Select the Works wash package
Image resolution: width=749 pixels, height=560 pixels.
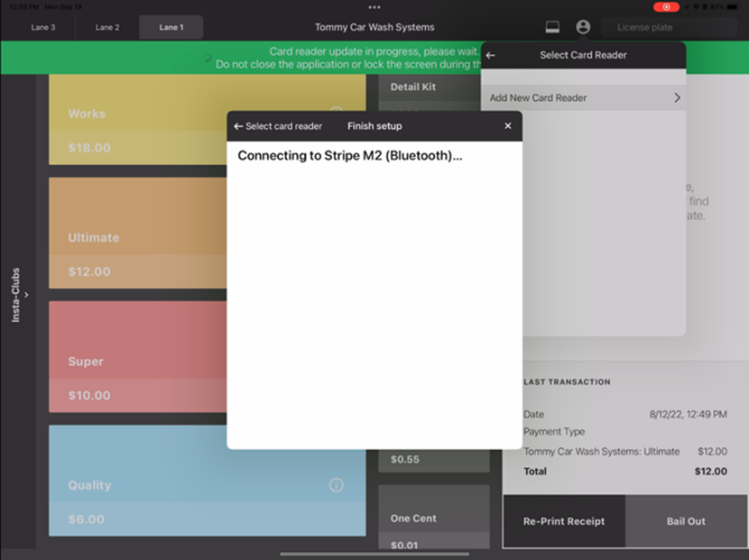coord(137,119)
